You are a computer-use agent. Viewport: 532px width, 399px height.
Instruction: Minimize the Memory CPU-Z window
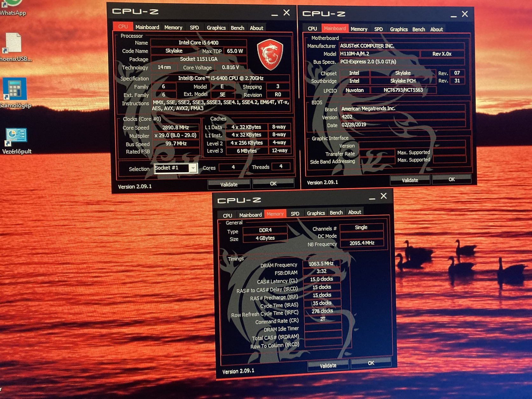[372, 199]
